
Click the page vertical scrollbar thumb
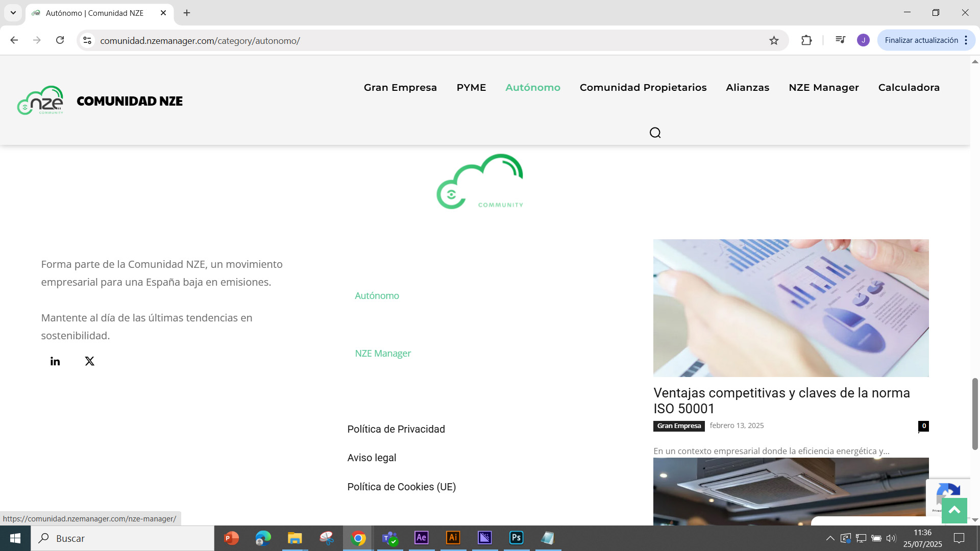pyautogui.click(x=975, y=414)
